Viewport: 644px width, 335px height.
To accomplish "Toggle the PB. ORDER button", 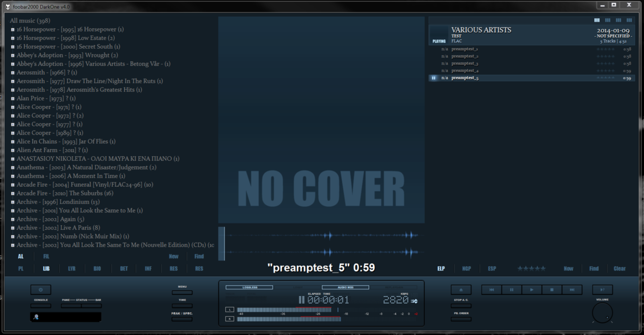I will tap(461, 319).
